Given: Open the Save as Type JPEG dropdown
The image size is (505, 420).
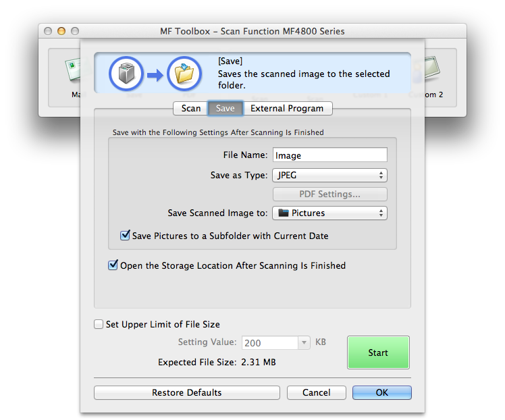Looking at the screenshot, I should [329, 175].
